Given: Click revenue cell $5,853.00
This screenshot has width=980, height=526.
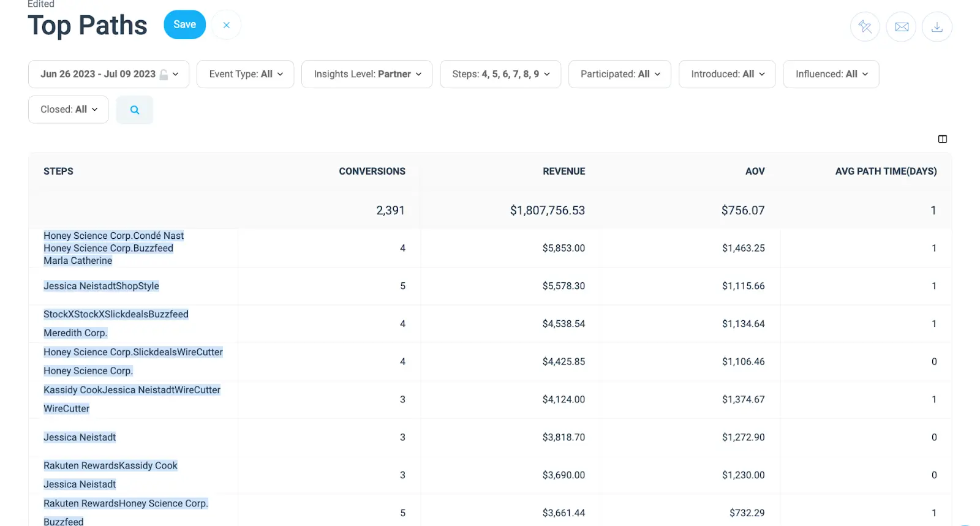Looking at the screenshot, I should click(563, 249).
